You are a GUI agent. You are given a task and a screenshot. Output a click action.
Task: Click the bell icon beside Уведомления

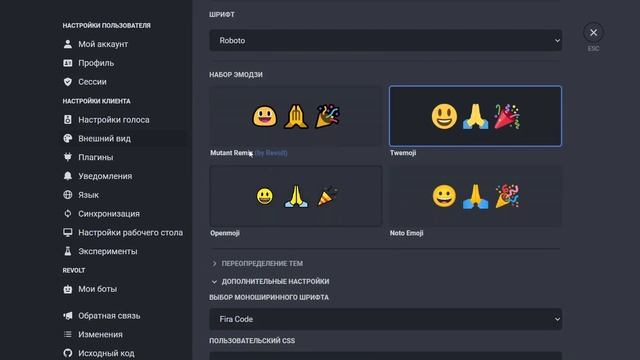68,176
